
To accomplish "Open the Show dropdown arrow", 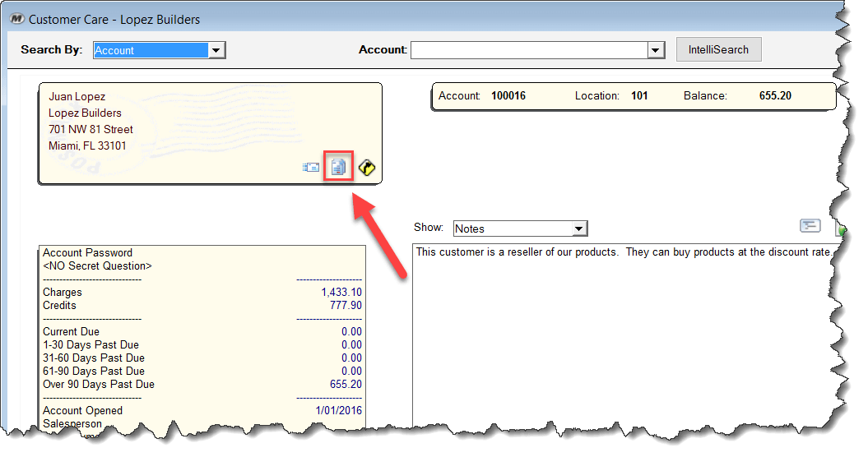I will [x=579, y=228].
